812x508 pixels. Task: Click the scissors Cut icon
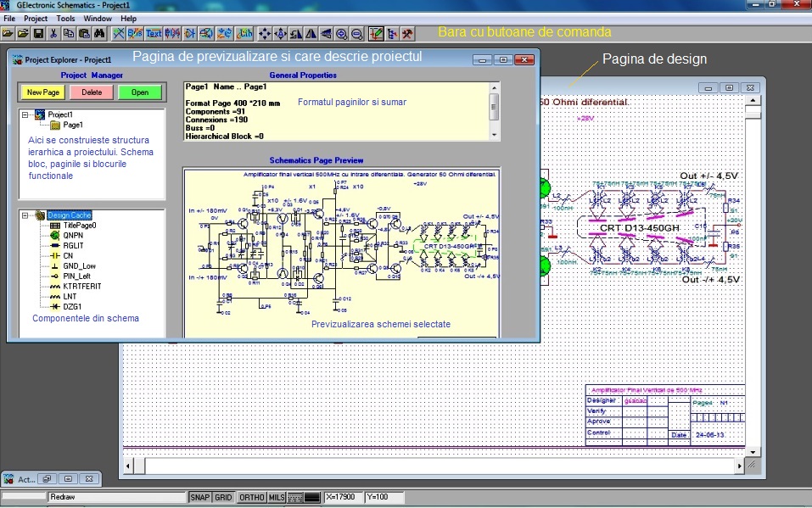click(x=53, y=34)
